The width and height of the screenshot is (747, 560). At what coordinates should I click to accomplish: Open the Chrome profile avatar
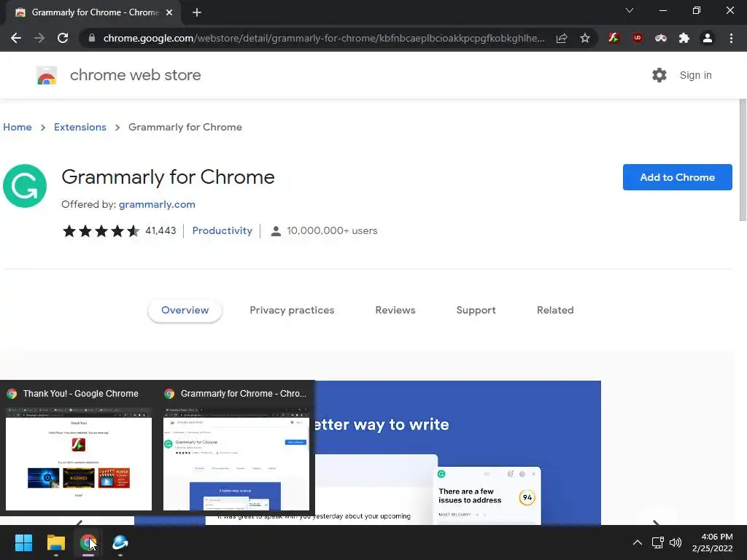pyautogui.click(x=708, y=38)
